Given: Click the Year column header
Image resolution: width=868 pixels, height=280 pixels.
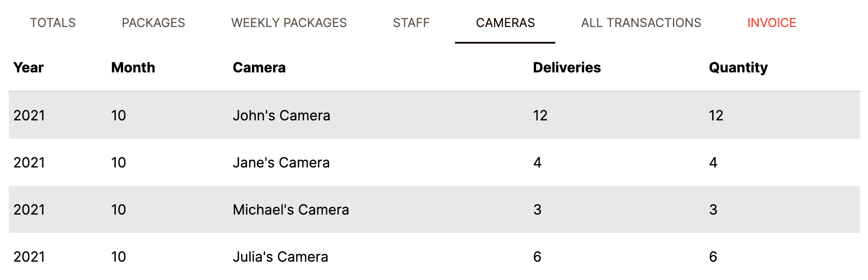Looking at the screenshot, I should [x=28, y=68].
